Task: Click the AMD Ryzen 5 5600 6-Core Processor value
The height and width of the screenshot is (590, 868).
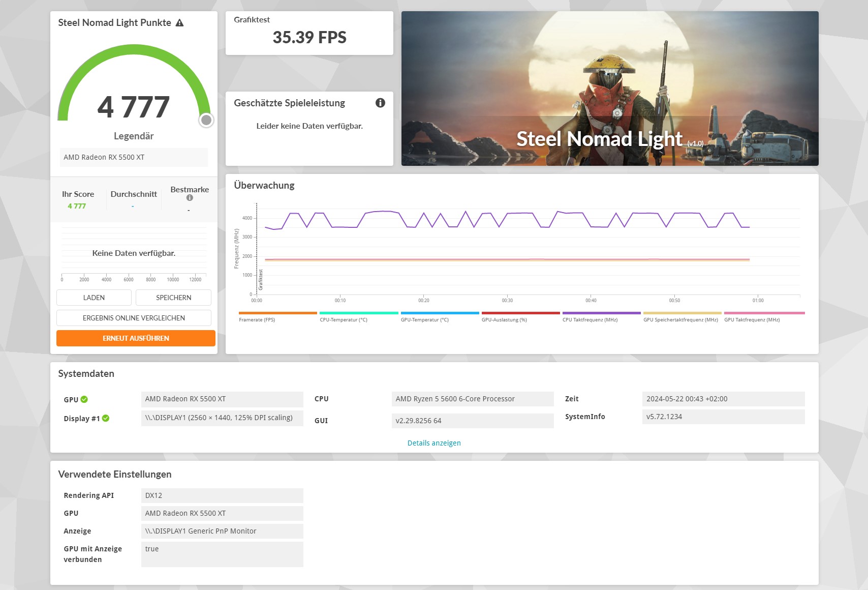Action: tap(473, 399)
